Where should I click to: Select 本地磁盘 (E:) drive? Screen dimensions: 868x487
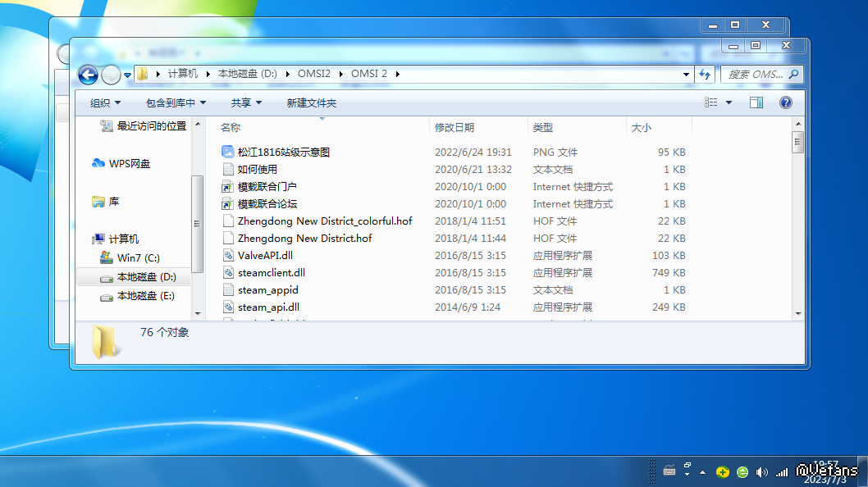(137, 296)
